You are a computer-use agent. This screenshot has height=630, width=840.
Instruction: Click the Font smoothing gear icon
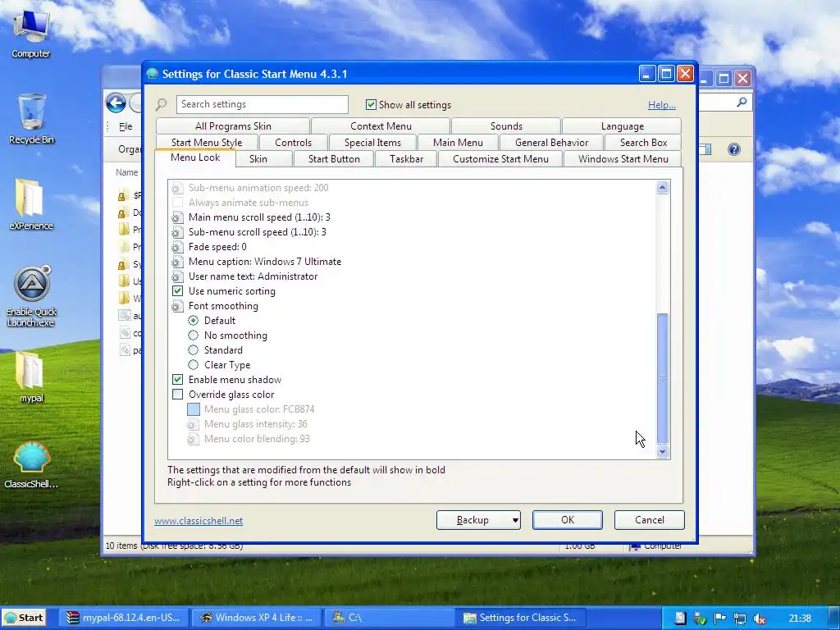click(x=177, y=306)
